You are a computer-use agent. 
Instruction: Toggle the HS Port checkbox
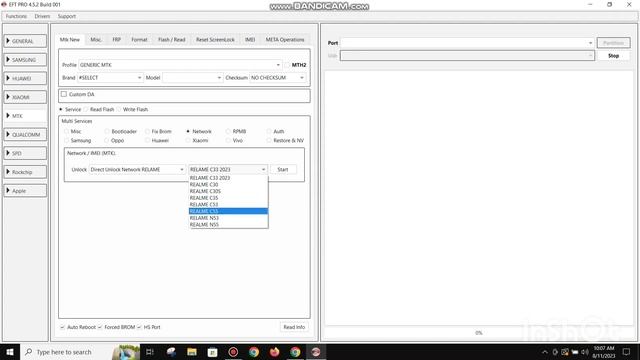click(x=139, y=327)
